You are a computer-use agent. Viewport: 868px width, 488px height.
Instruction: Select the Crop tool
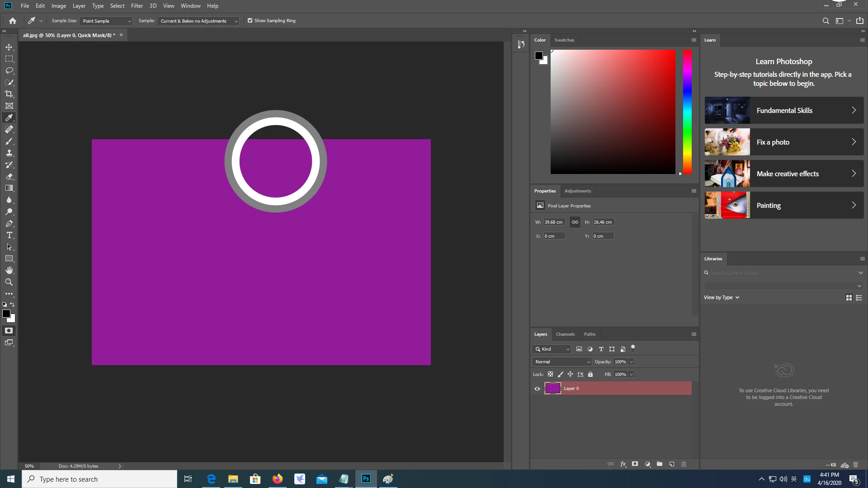9,94
